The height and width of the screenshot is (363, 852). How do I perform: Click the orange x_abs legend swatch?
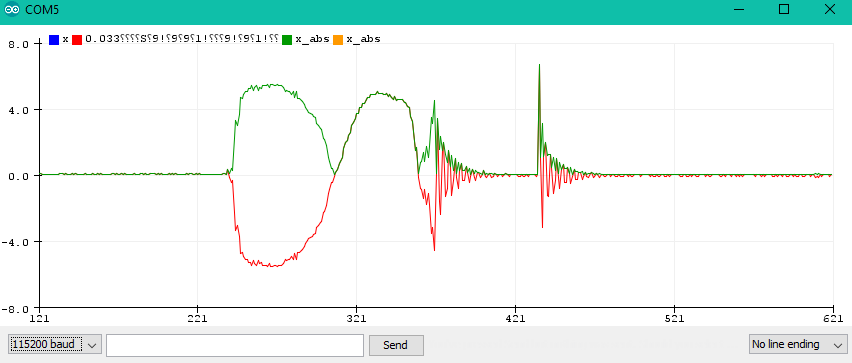[338, 40]
